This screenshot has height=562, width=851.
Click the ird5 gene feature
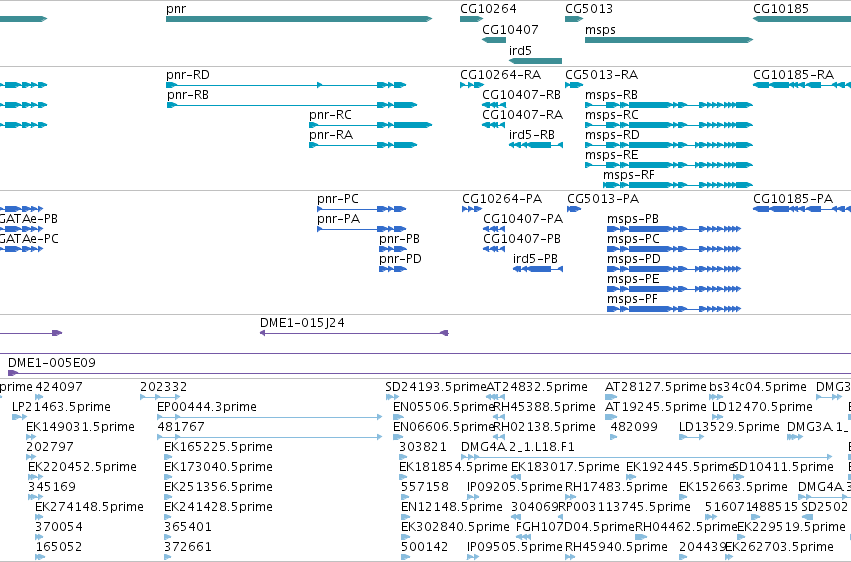click(x=535, y=61)
